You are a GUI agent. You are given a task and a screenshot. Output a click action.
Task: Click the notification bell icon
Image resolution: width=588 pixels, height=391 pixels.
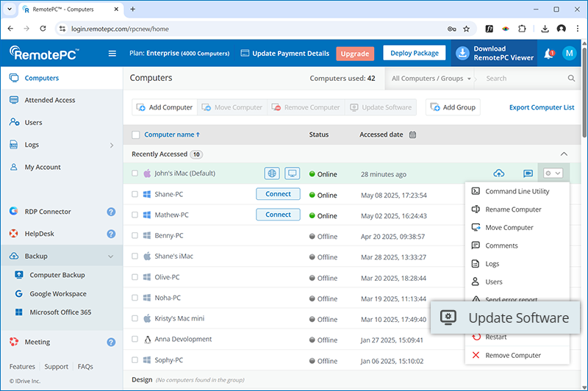coord(548,54)
